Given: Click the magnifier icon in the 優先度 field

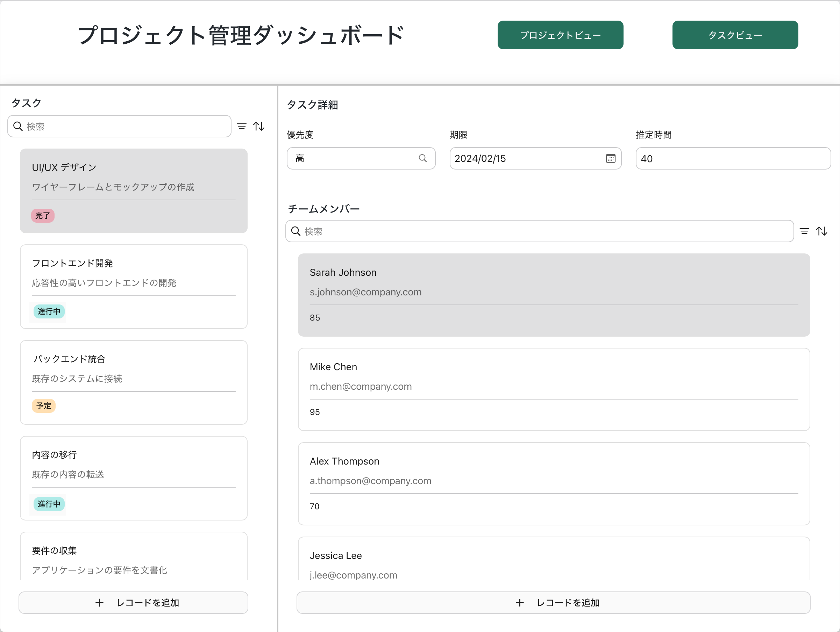Looking at the screenshot, I should (423, 158).
